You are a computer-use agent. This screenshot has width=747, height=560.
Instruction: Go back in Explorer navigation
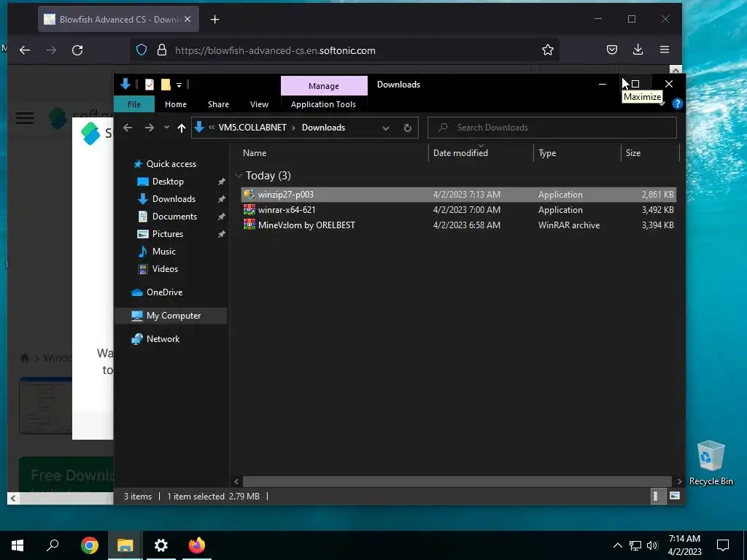pyautogui.click(x=127, y=128)
